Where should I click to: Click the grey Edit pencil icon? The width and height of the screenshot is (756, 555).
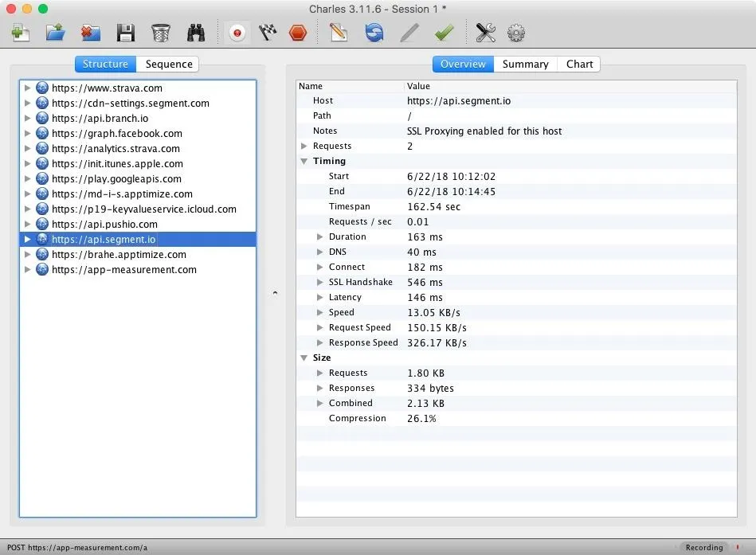409,33
